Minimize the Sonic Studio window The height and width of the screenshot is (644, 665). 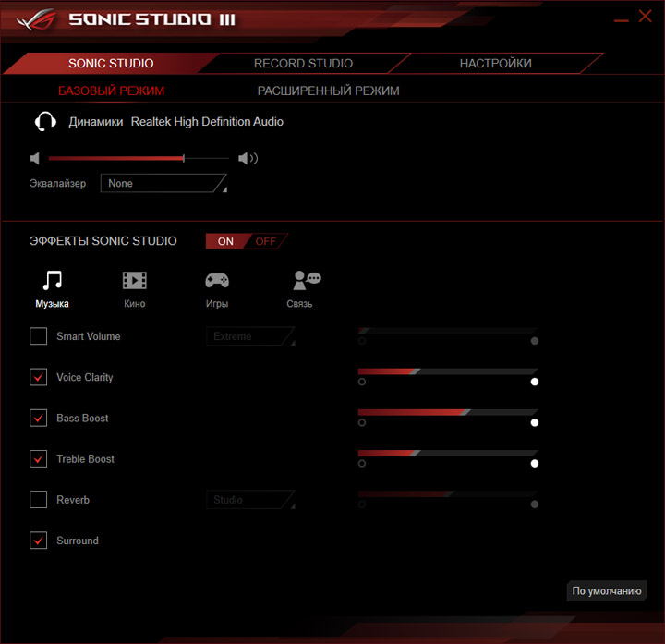(622, 20)
